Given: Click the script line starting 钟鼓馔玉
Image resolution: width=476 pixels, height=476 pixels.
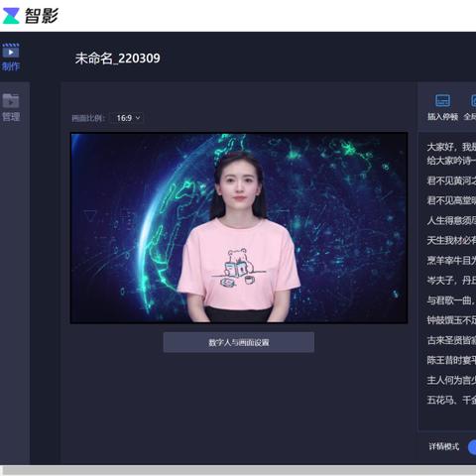Looking at the screenshot, I should pos(451,320).
